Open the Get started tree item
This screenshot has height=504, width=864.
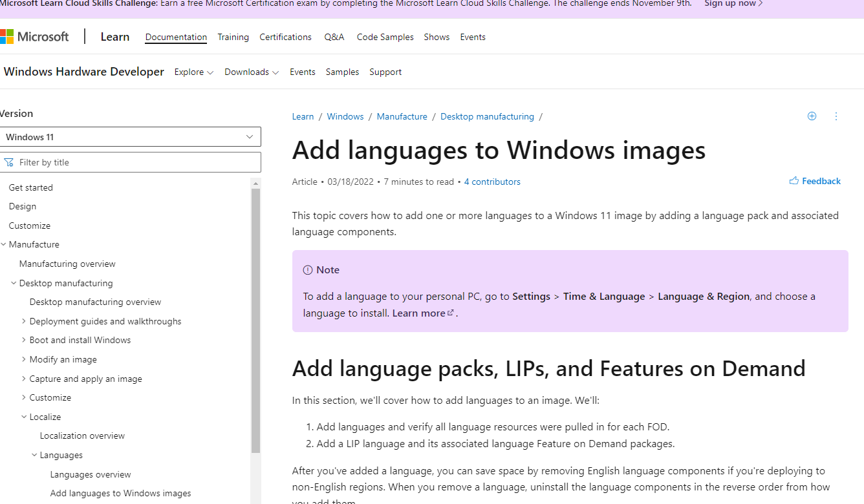[x=31, y=187]
